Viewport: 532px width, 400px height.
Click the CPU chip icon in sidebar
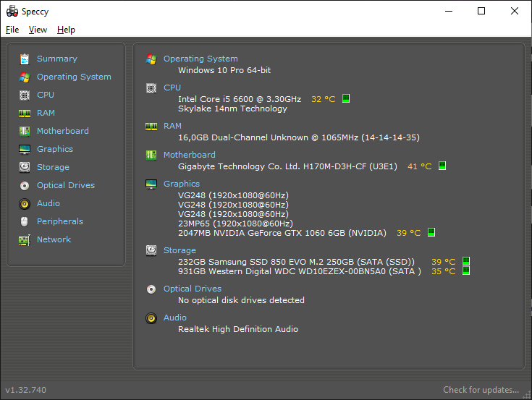coord(25,95)
